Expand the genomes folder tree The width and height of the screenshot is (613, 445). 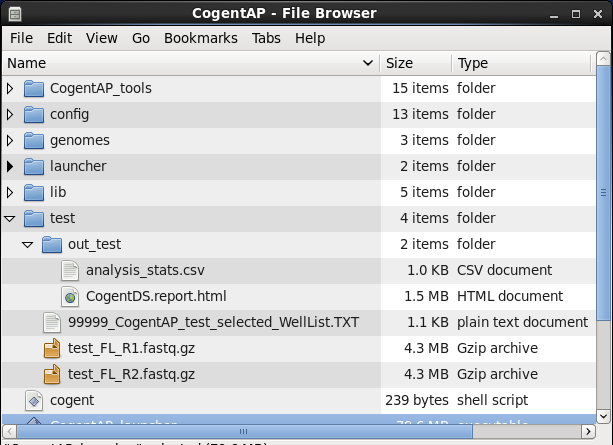[10, 141]
